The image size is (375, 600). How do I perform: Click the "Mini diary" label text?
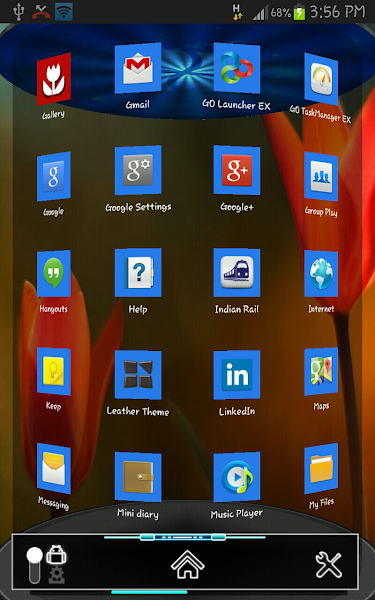[138, 513]
